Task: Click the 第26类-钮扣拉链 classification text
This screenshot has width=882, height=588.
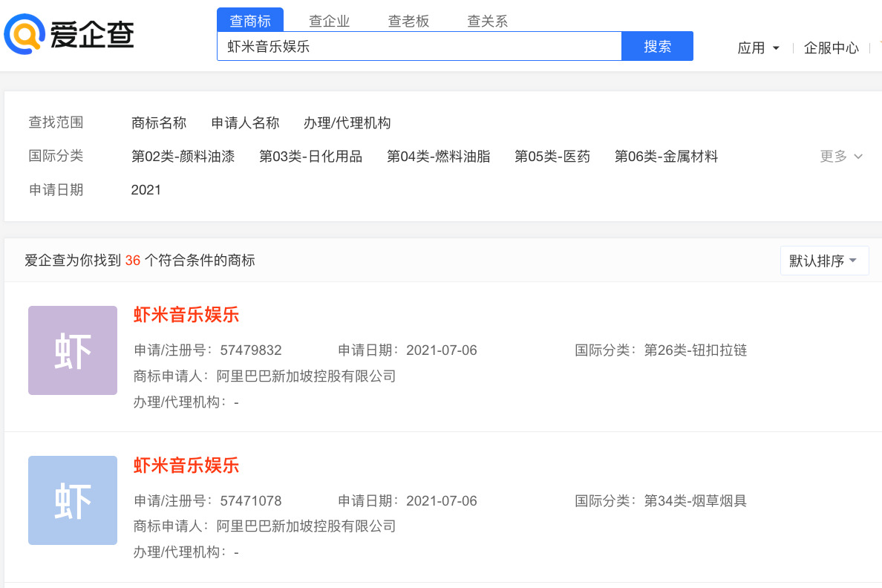Action: coord(695,350)
